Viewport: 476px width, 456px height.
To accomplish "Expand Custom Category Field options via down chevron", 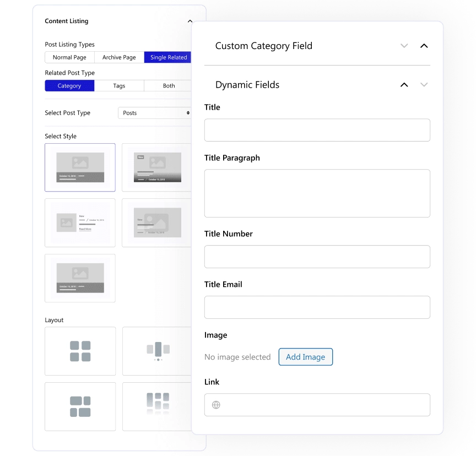I will [x=404, y=46].
